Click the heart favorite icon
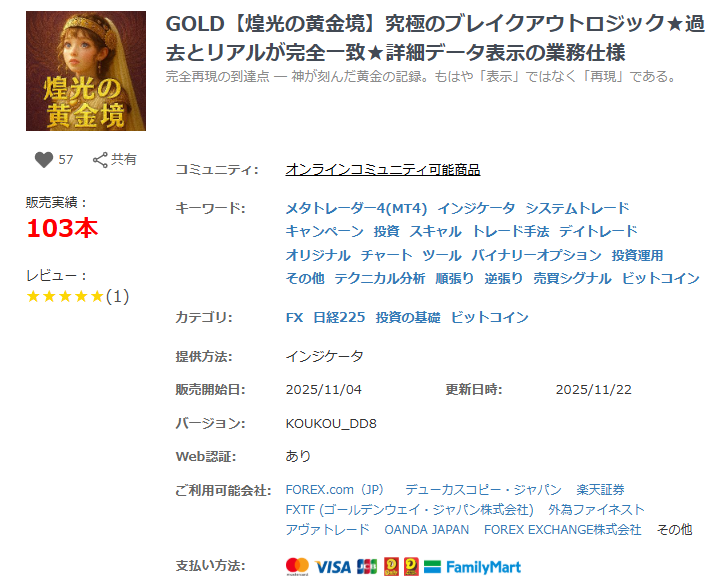719x585 pixels. [x=43, y=160]
